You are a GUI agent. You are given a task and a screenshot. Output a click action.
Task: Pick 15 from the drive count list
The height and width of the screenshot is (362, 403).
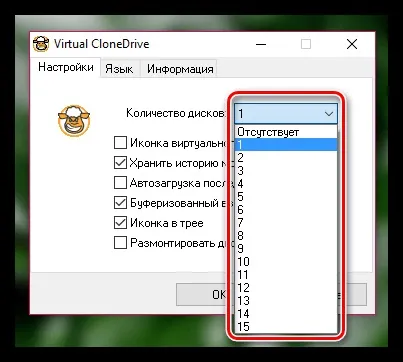286,327
